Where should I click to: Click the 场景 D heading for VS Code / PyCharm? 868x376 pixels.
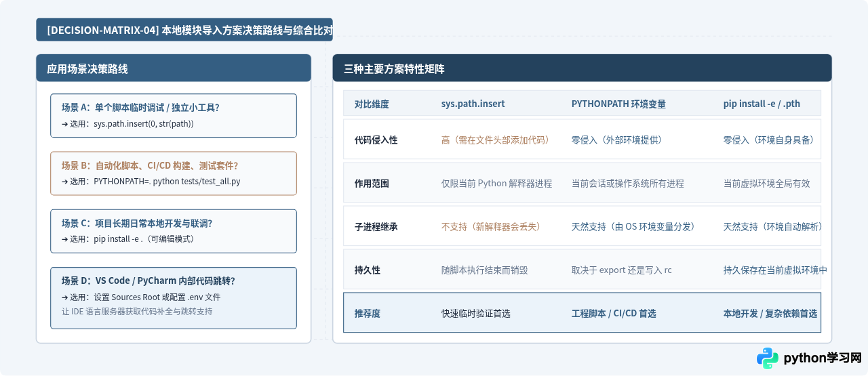(x=148, y=280)
